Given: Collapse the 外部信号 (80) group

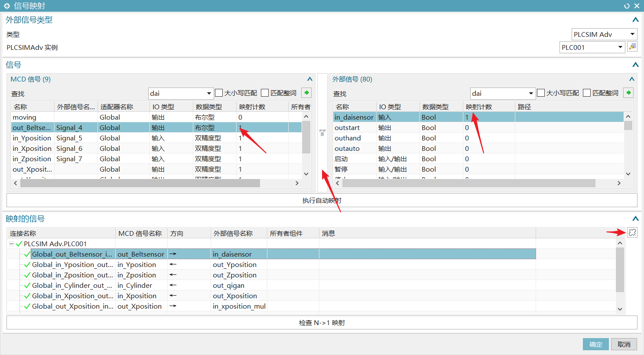Looking at the screenshot, I should (632, 79).
